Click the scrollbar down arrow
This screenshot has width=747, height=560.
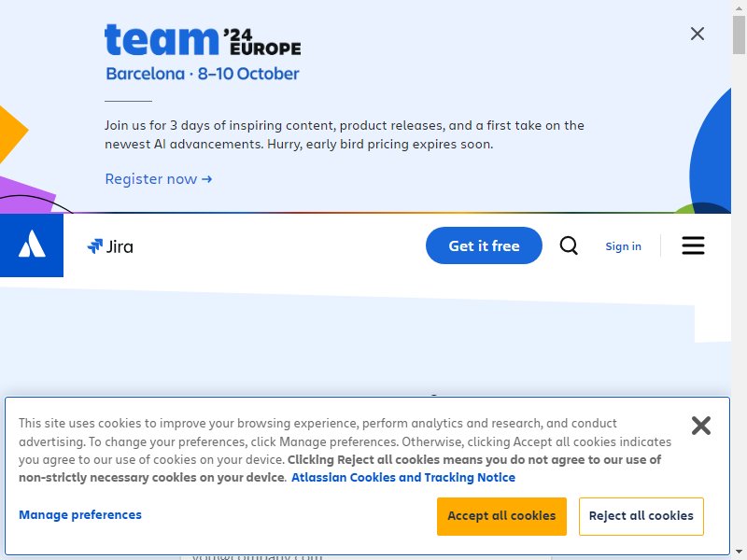pos(739,553)
